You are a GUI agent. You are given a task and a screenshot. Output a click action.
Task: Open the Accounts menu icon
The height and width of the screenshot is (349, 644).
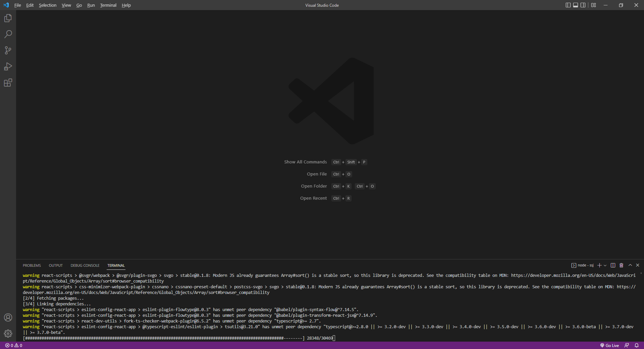click(x=8, y=317)
